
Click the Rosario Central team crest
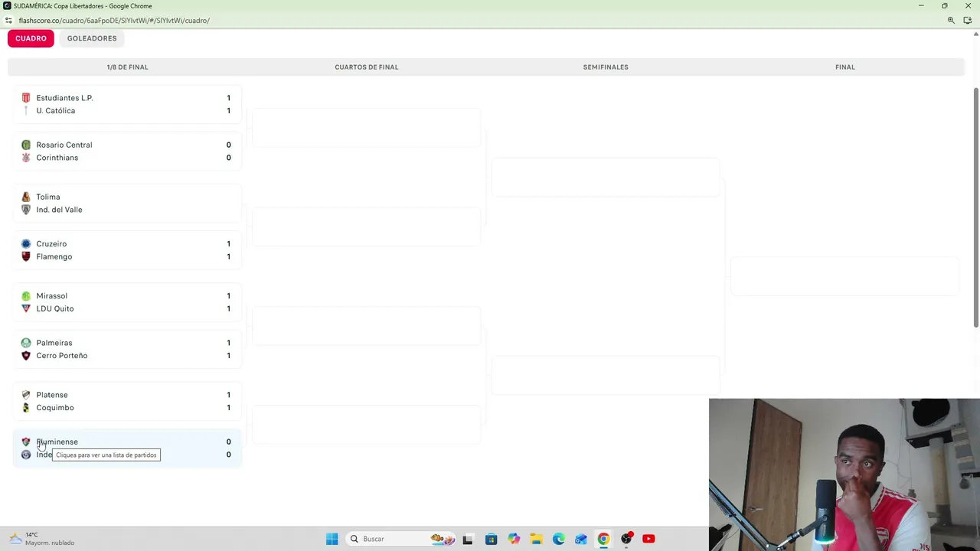pos(26,145)
